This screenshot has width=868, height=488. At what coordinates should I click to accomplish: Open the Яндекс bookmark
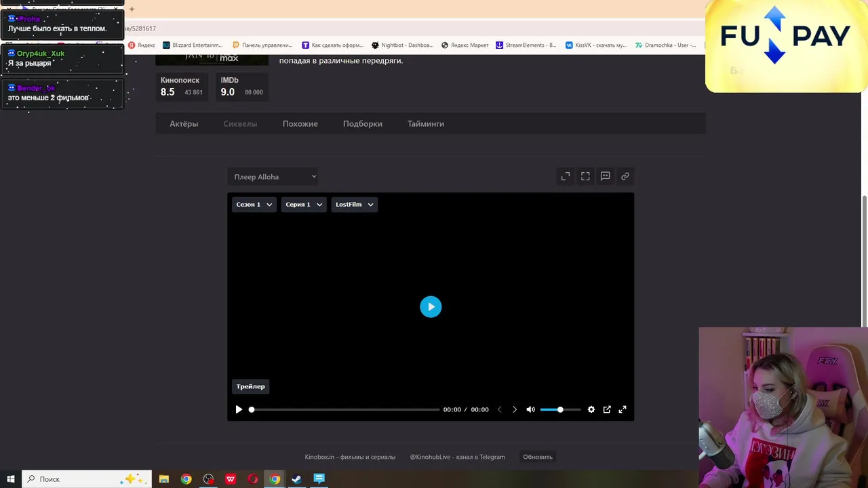click(142, 45)
